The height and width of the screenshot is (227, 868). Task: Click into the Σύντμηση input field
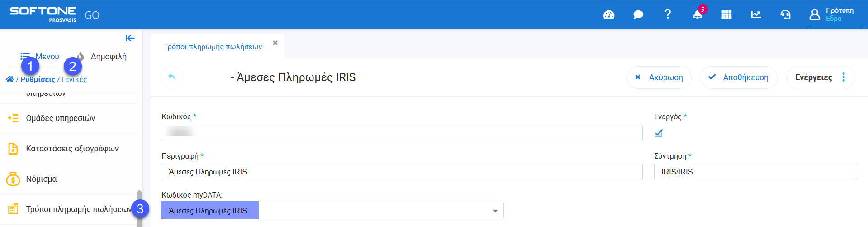tap(755, 172)
